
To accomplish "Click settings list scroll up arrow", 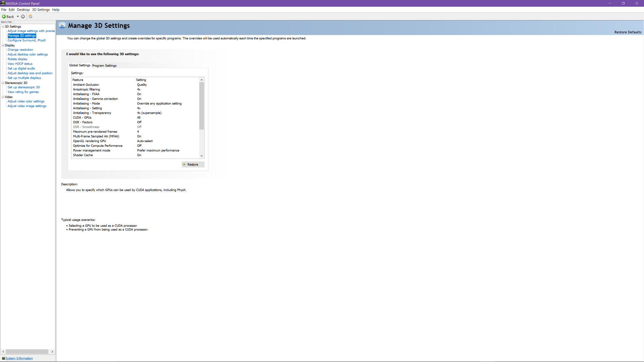I will [x=202, y=80].
